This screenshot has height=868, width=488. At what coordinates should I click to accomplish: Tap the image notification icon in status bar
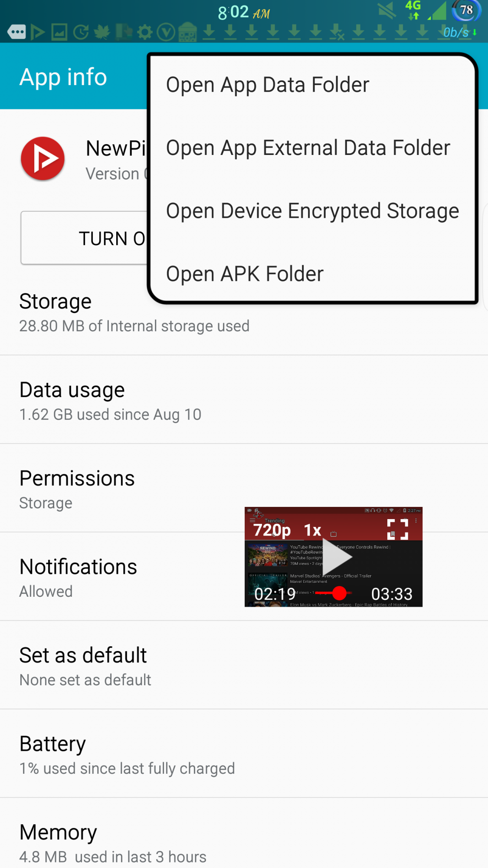tap(59, 32)
